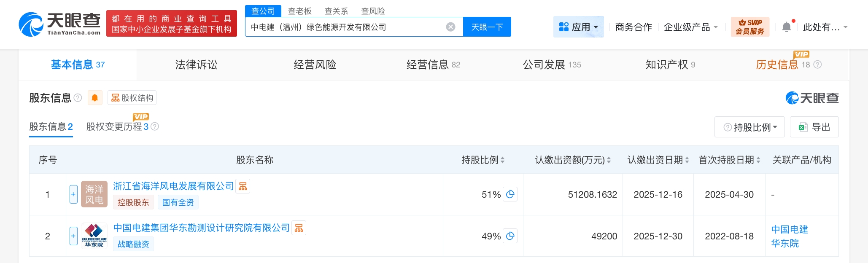Open the 应用 dropdown menu
This screenshot has width=868, height=263.
tap(578, 27)
